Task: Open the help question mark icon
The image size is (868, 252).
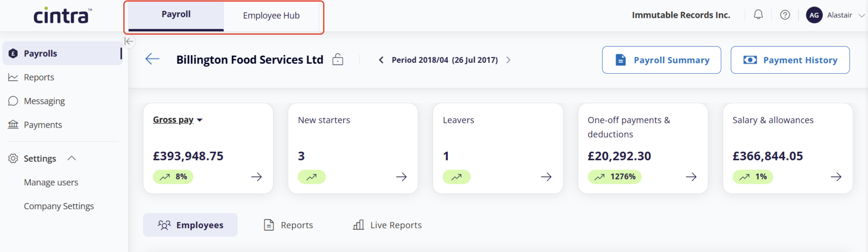Action: 785,15
